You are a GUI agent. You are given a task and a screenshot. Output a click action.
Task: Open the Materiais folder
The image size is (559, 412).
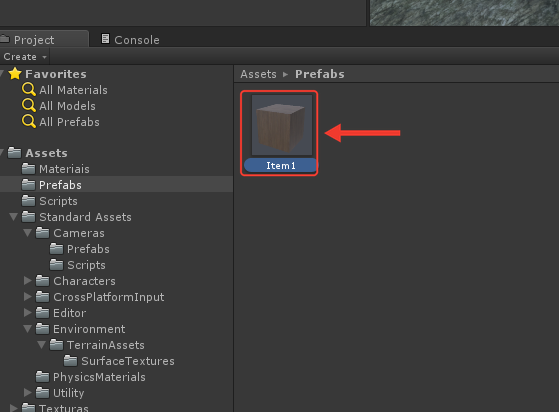[65, 169]
